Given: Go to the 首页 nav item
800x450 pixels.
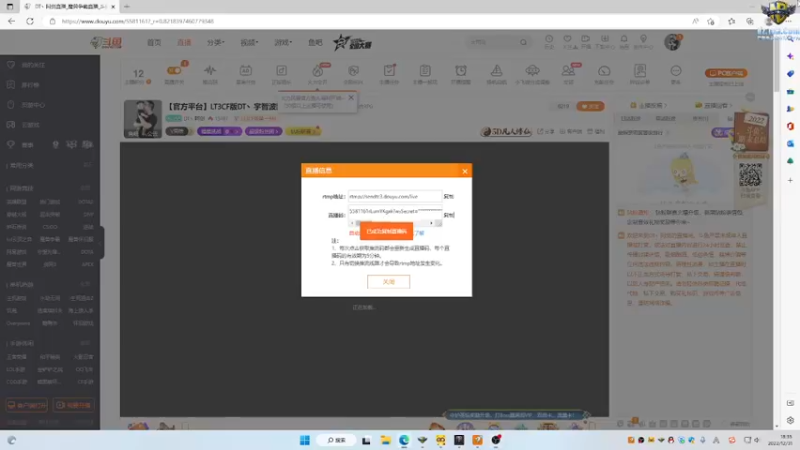Looking at the screenshot, I should coord(154,42).
